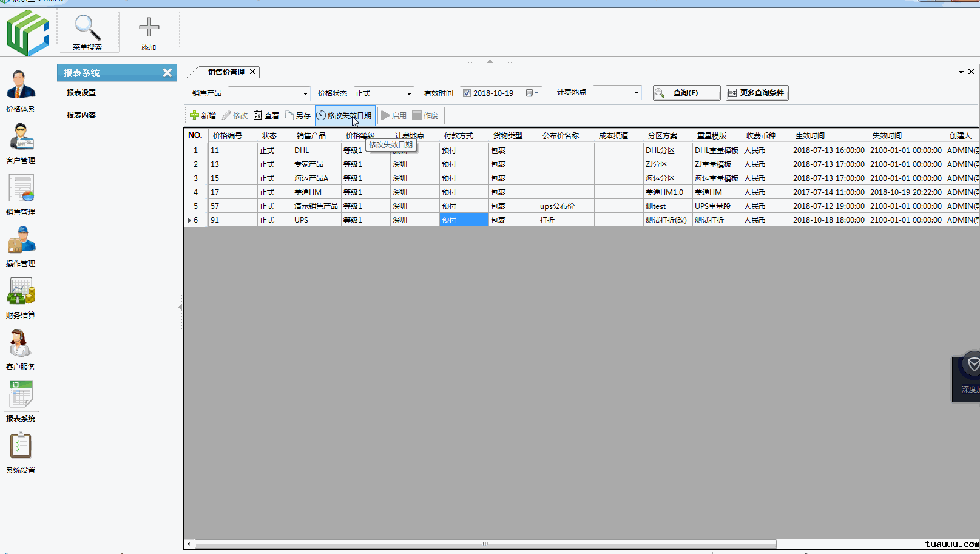The width and height of the screenshot is (980, 554).
Task: Open 客户管理 module icon
Action: pos(21,138)
